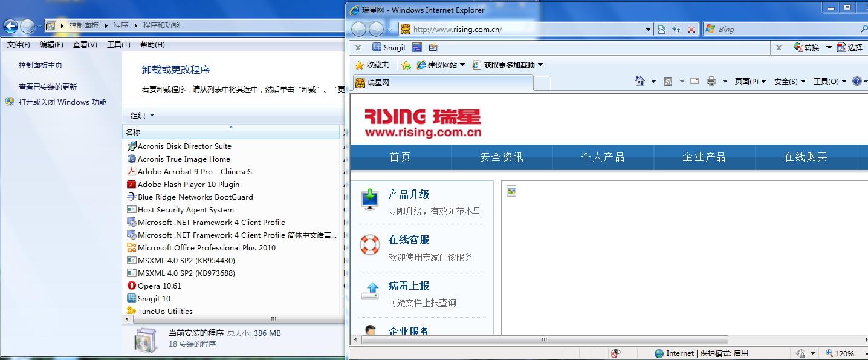Viewport: 868px width, 360px height.
Task: Click the RSS feeds icon
Action: pyautogui.click(x=668, y=81)
